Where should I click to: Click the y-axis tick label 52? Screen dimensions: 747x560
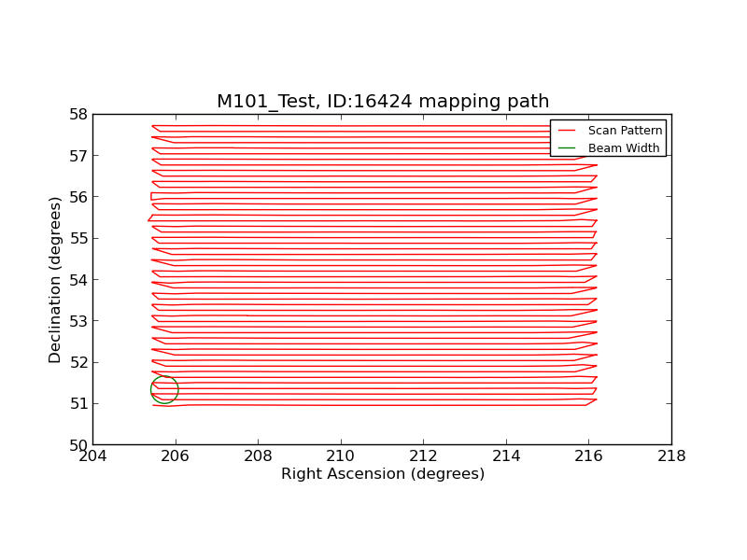click(x=79, y=362)
